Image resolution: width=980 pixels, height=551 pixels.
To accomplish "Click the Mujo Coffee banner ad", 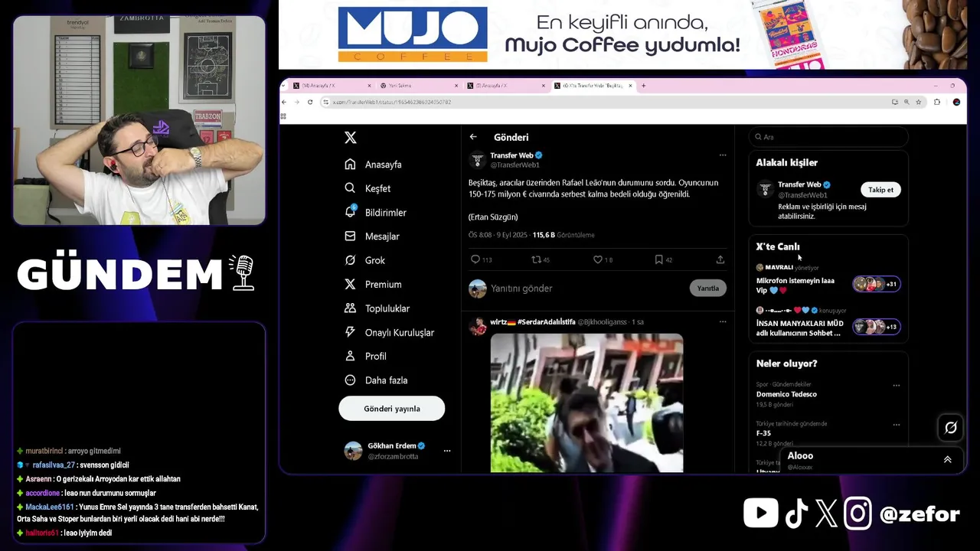I will point(622,34).
